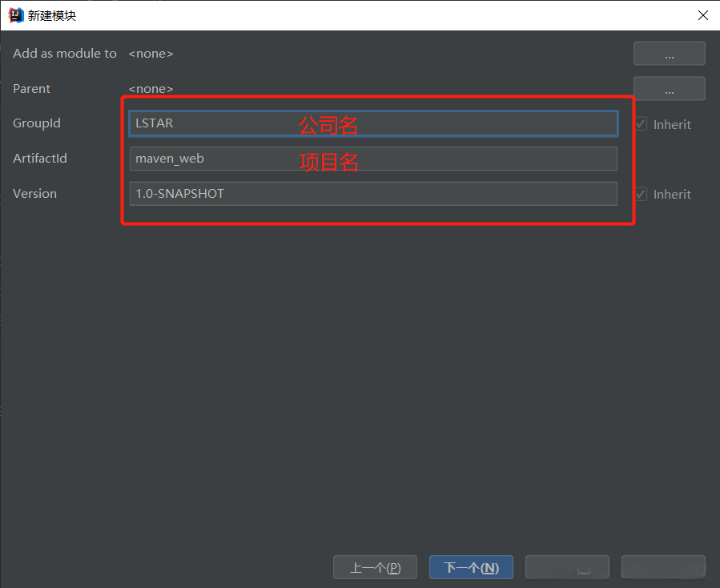Toggle the Inherit checkbox beside GroupId

[x=641, y=124]
